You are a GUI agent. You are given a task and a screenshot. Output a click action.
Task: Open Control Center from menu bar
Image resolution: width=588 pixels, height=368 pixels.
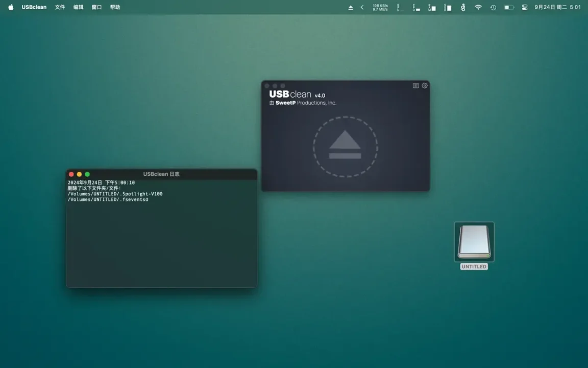525,8
